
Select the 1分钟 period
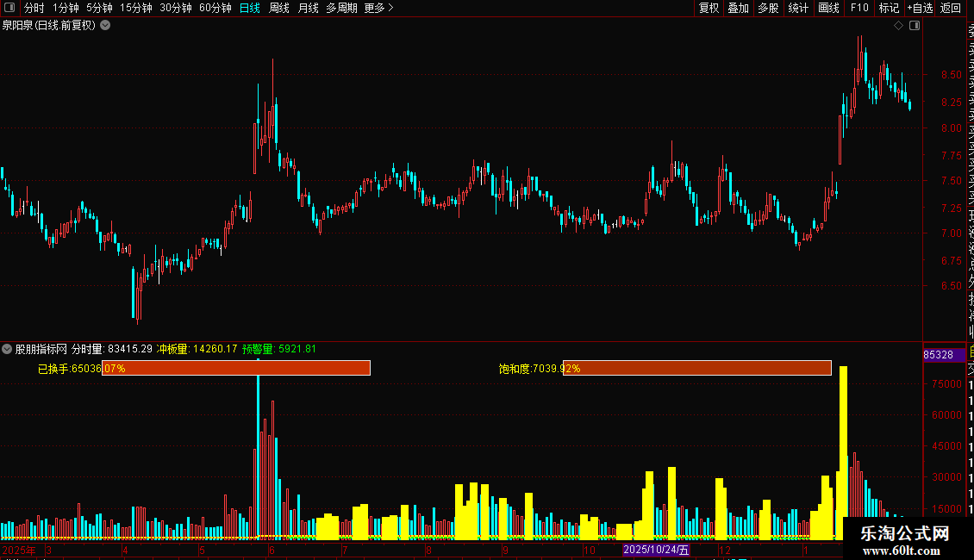click(66, 8)
